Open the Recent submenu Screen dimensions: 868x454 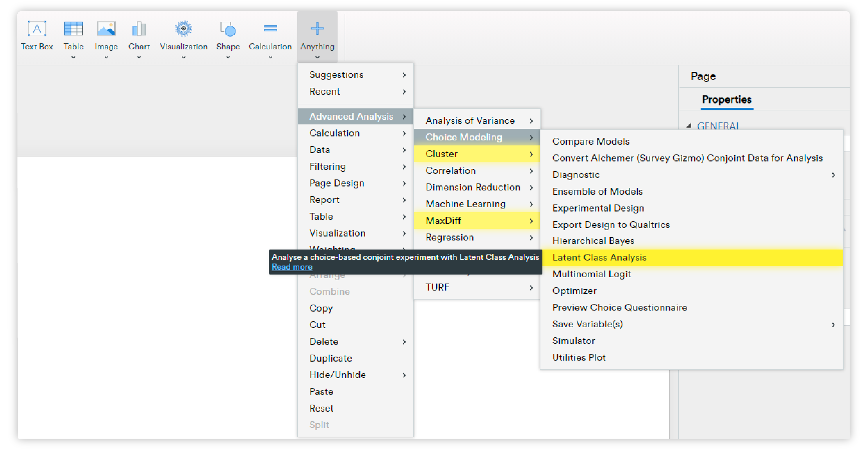click(356, 92)
